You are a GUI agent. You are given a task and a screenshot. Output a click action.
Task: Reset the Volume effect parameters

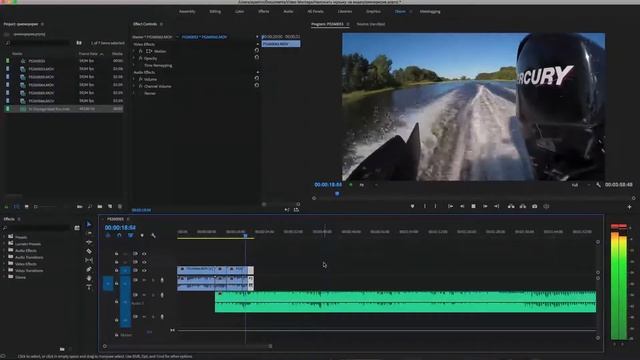click(257, 78)
